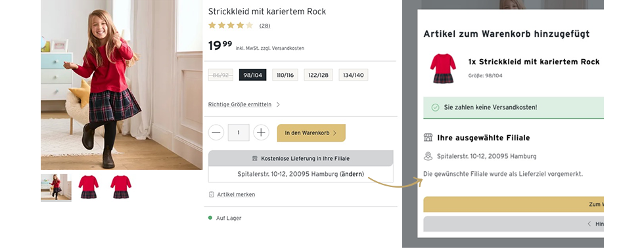Open the 28 reviews count link
This screenshot has height=248, width=644.
[265, 26]
